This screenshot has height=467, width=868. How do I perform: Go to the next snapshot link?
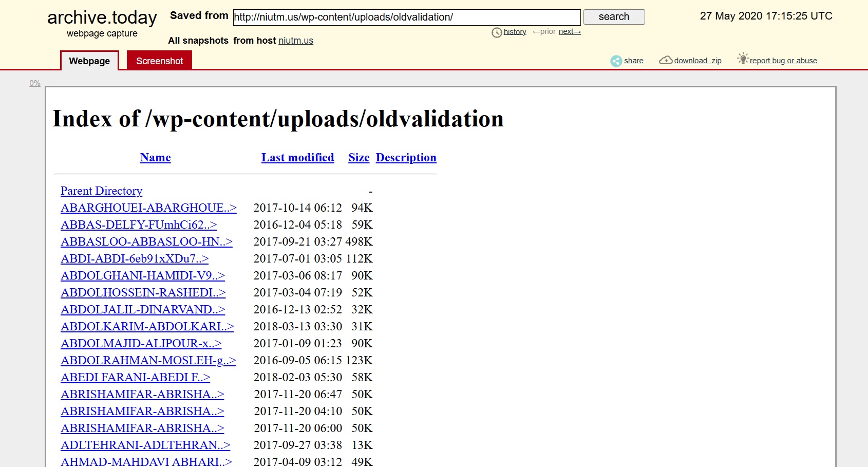tap(569, 32)
